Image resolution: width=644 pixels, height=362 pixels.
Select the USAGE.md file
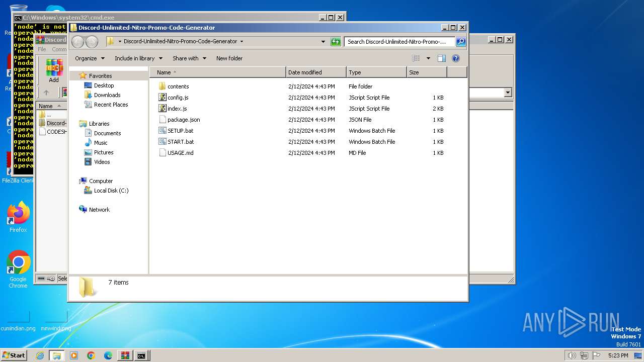coord(180,153)
